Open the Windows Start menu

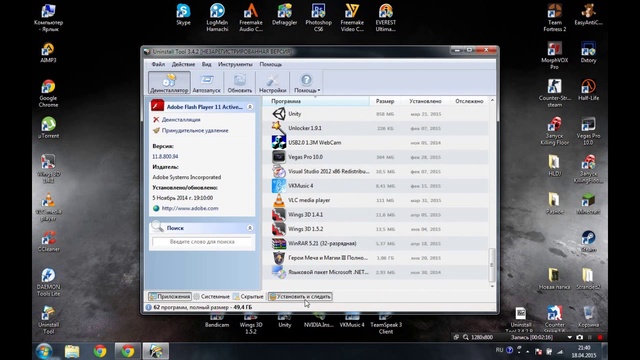pyautogui.click(x=44, y=351)
